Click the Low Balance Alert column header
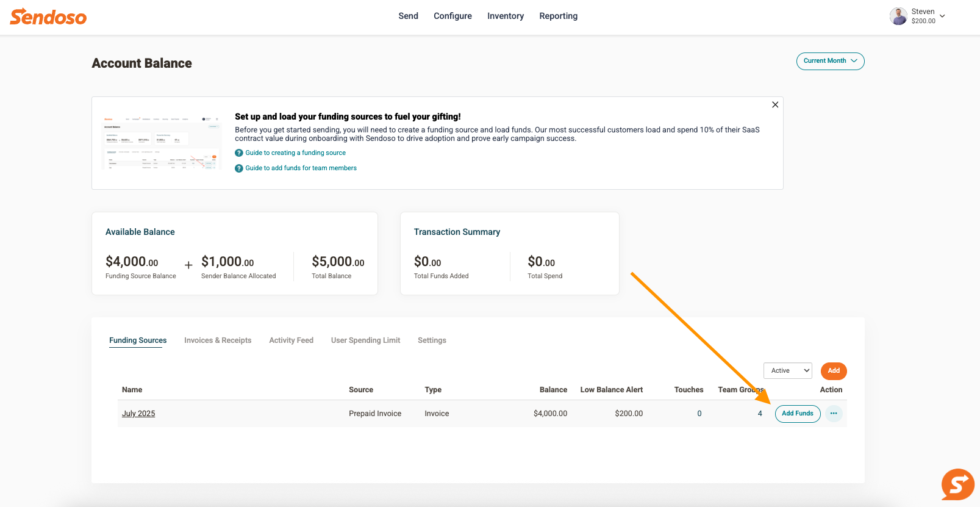980x507 pixels. 612,390
